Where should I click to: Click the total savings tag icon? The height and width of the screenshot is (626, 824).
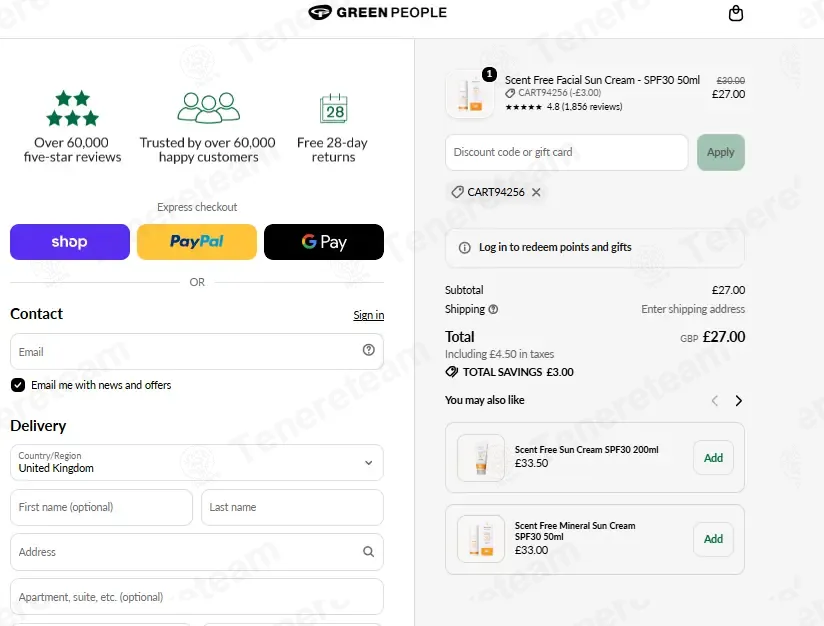(x=451, y=372)
